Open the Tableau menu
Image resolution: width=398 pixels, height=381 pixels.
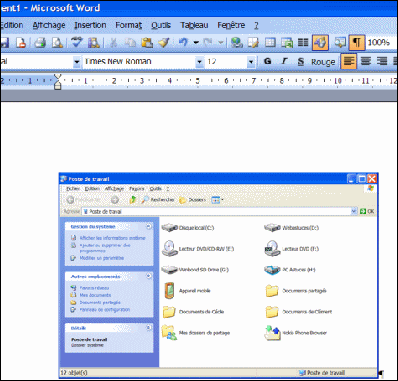tap(194, 25)
